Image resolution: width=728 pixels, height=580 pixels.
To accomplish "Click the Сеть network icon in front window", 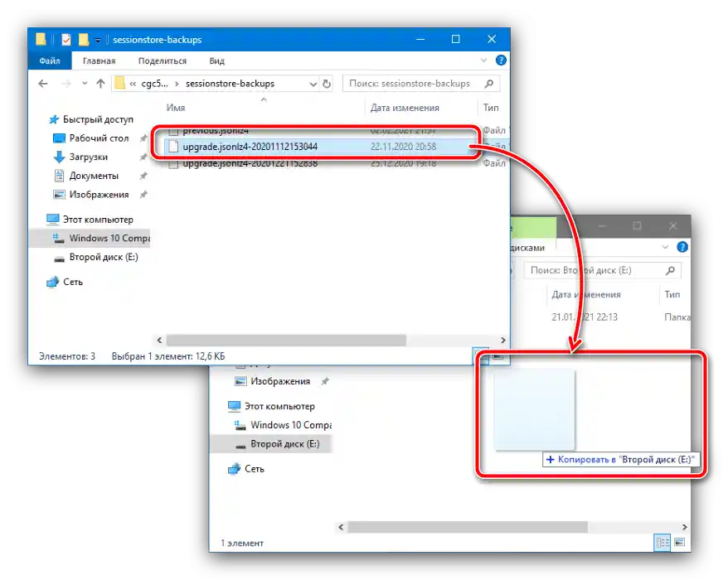I will click(52, 282).
